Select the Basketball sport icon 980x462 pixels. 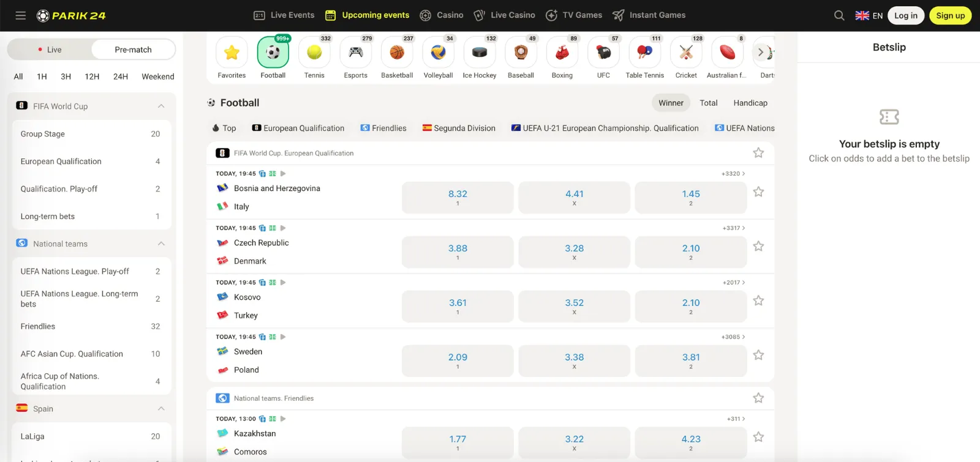pos(397,53)
